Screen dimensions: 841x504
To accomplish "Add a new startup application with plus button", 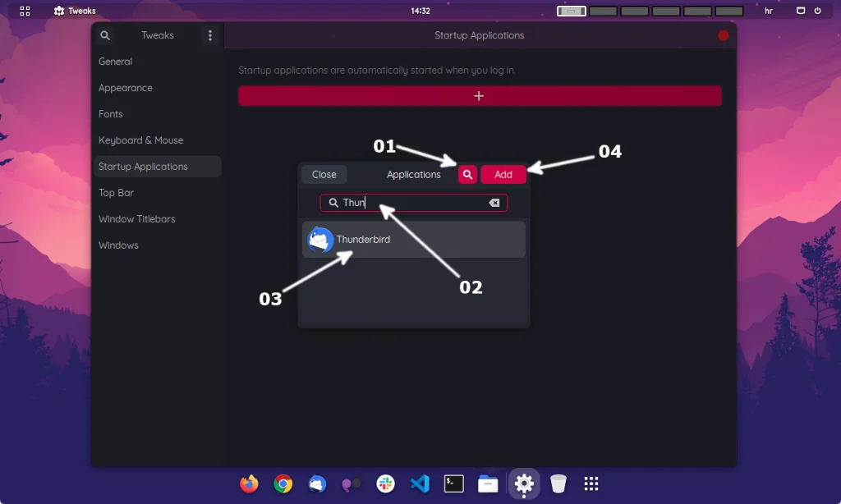I will click(x=480, y=95).
